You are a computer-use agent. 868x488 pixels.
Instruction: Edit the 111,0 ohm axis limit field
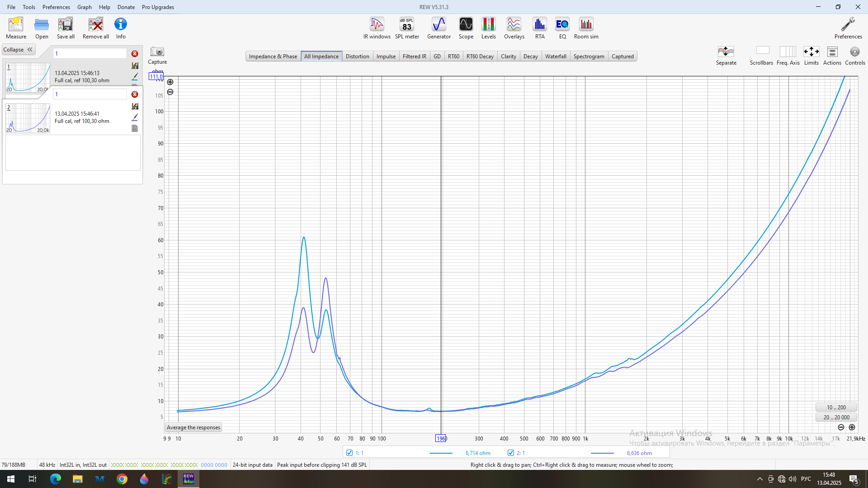point(156,77)
